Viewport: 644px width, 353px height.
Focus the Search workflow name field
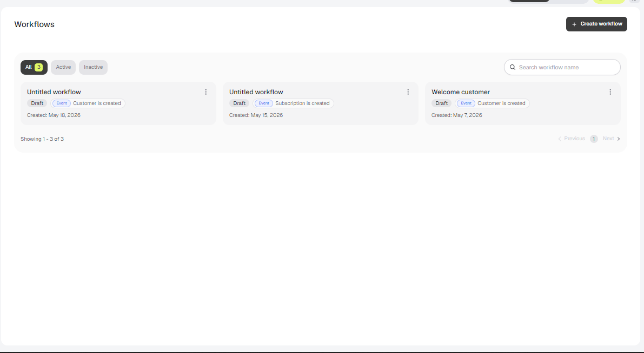click(562, 67)
